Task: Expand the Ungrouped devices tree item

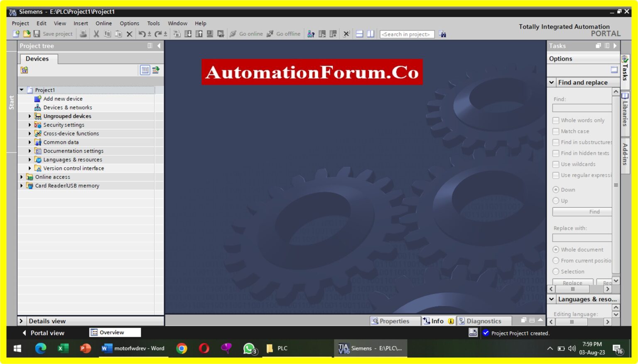Action: [x=29, y=116]
